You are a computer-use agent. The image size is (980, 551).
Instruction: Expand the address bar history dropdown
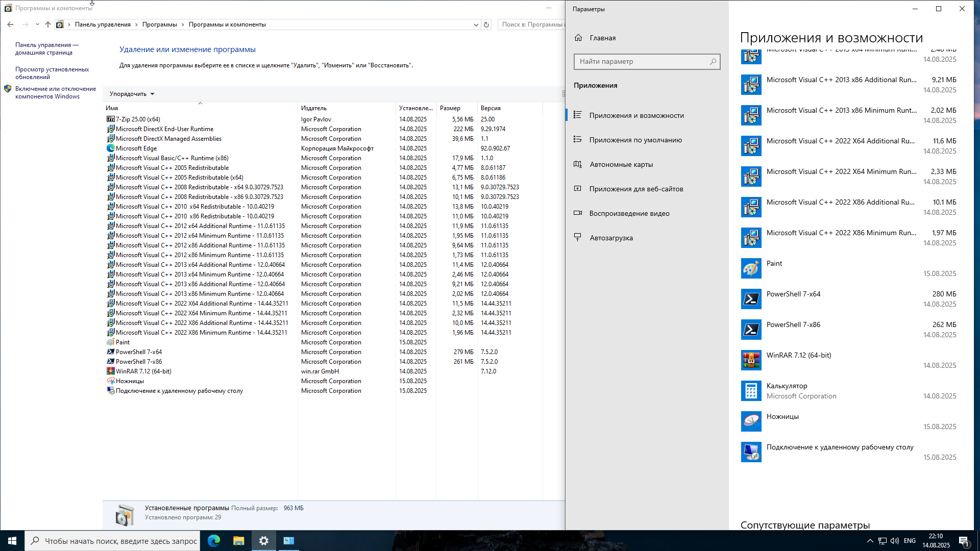476,24
